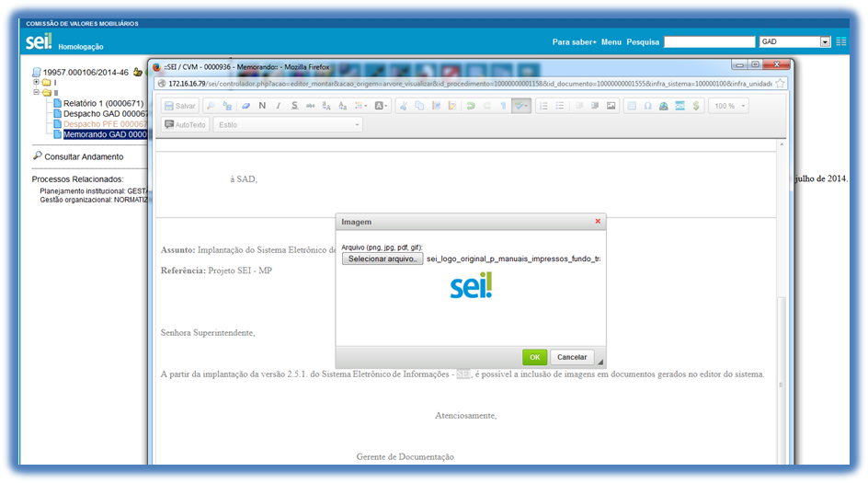Open the Estilo style dropdown
This screenshot has width=868, height=483.
pos(288,125)
